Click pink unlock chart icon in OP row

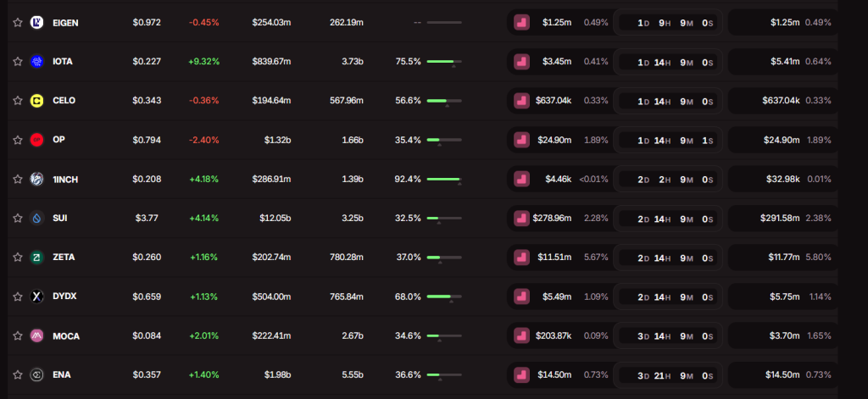(521, 140)
